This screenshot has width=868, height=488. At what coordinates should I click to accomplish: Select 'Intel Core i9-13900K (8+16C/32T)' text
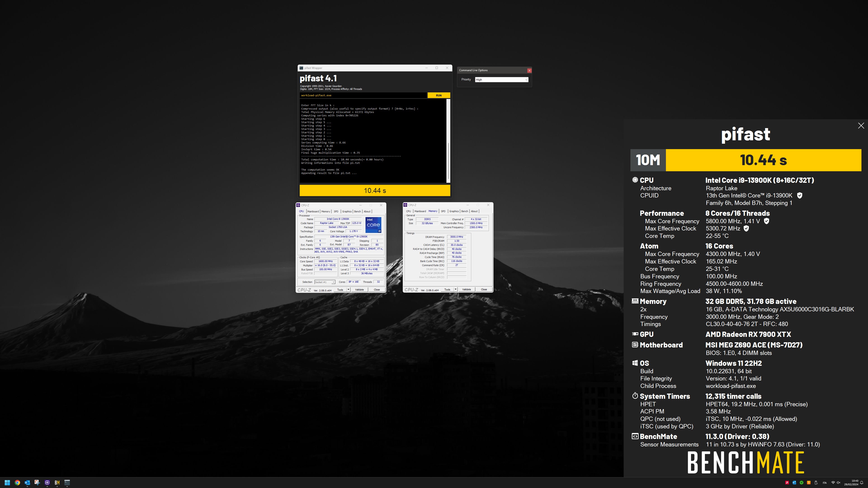[x=759, y=180]
